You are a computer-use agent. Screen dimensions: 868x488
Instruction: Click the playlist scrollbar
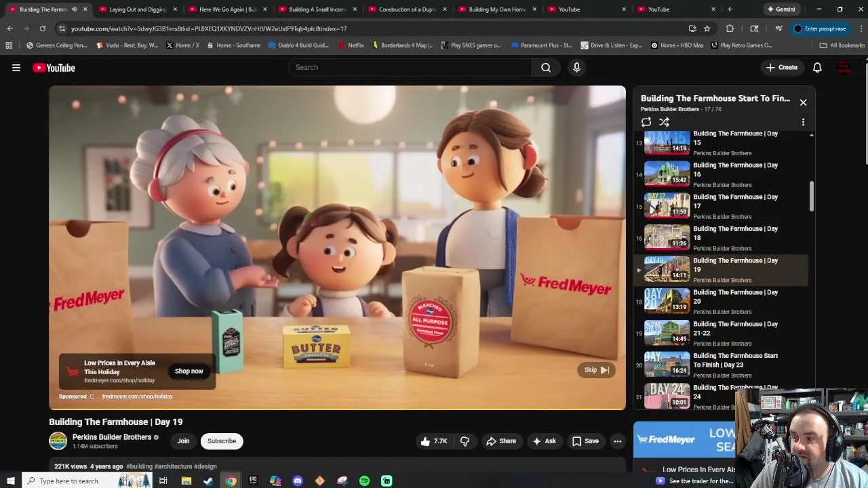click(811, 197)
